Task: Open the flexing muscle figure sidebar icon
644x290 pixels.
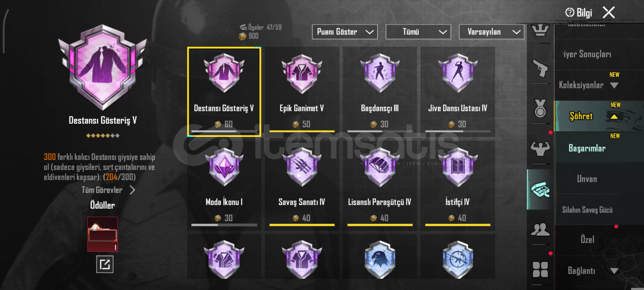Action: point(540,148)
